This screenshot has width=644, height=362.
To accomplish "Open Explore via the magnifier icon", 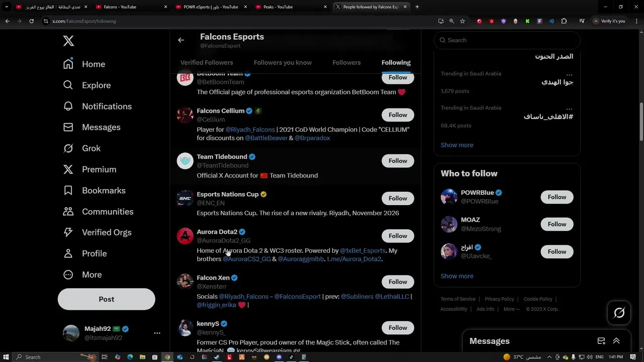I will point(68,85).
